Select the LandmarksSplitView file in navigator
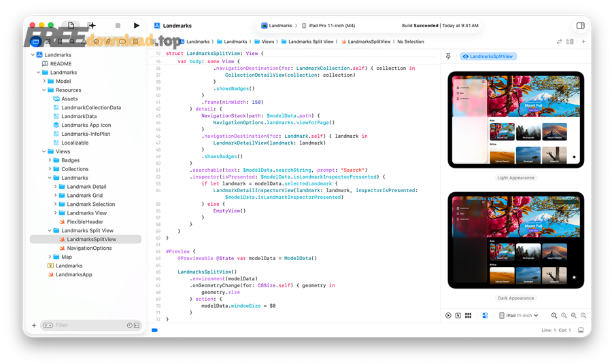 coord(86,239)
